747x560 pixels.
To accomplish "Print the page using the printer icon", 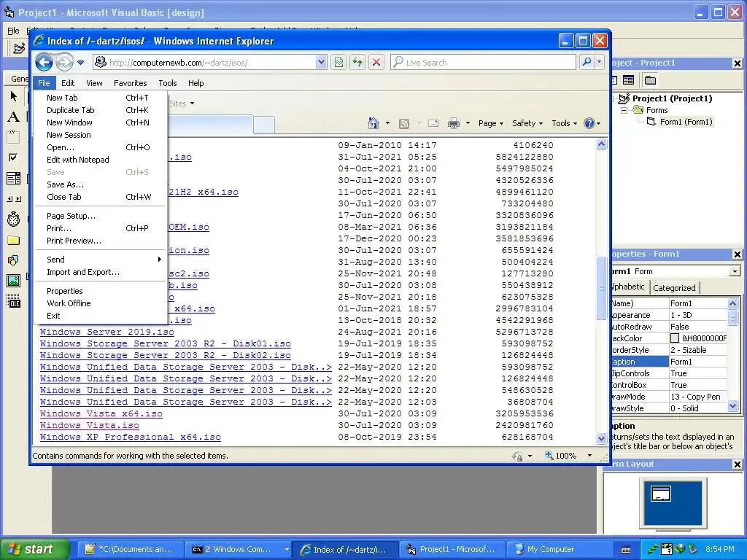I will 454,123.
